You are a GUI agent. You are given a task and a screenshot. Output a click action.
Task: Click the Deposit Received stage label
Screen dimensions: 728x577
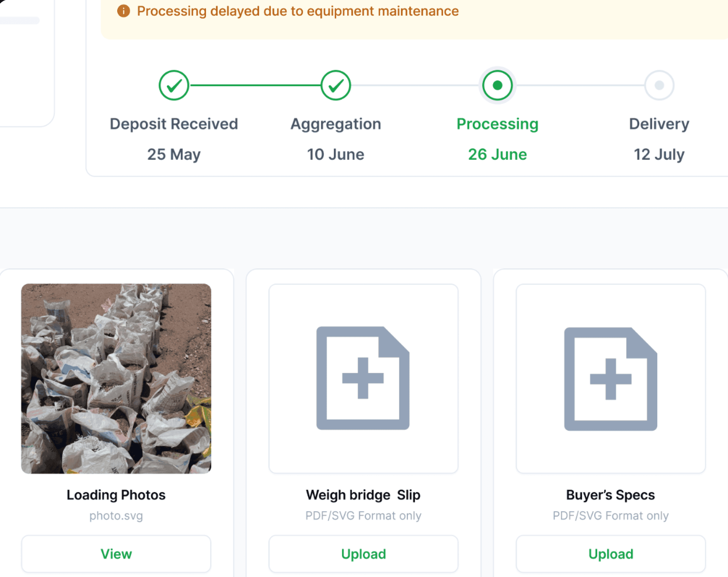coord(174,124)
